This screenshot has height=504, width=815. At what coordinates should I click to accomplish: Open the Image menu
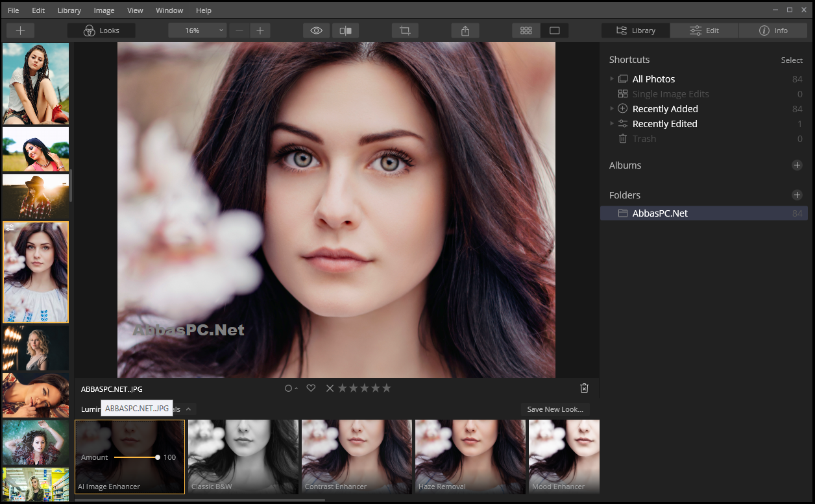pos(104,10)
